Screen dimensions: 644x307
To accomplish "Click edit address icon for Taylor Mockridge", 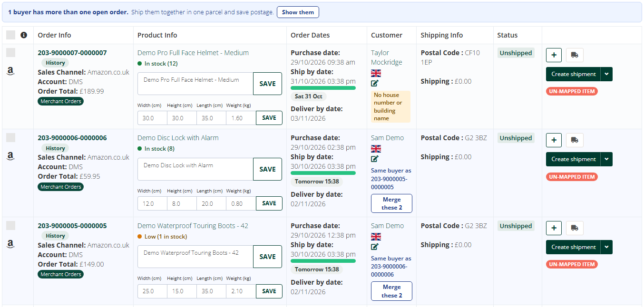I will point(375,83).
